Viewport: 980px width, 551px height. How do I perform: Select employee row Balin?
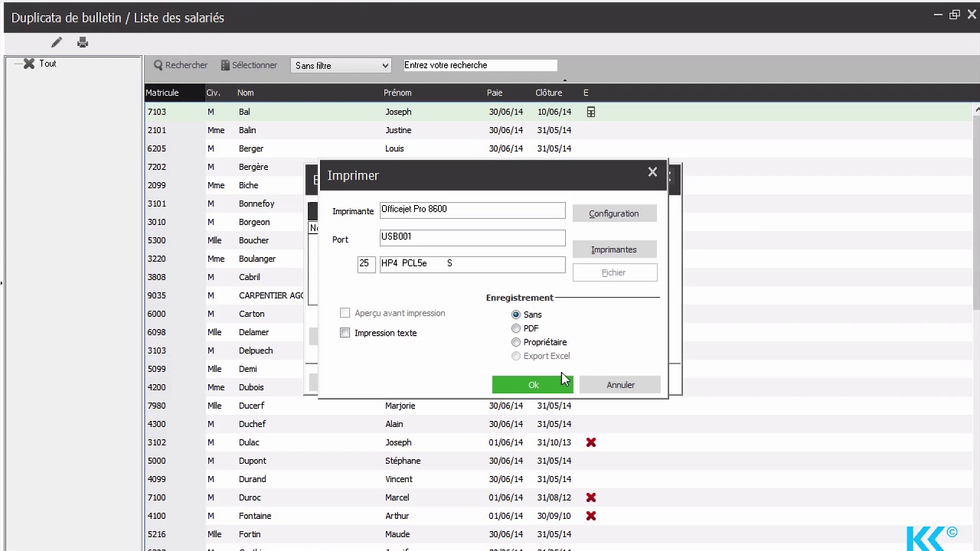(559, 130)
